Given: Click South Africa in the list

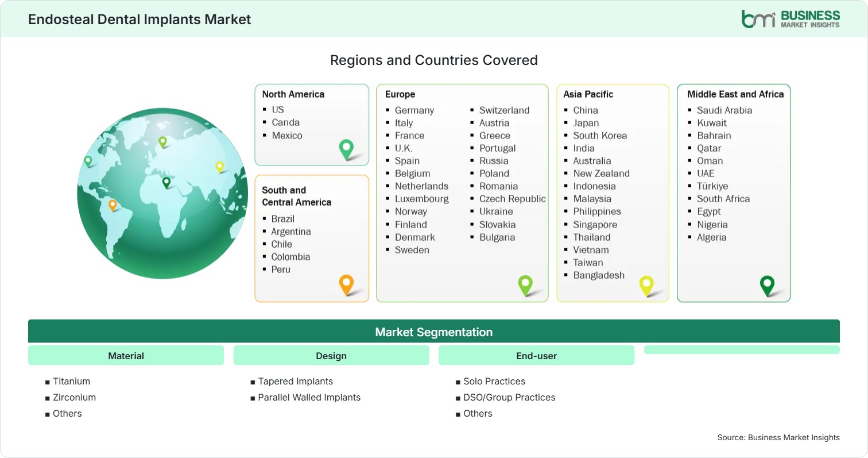Looking at the screenshot, I should click(723, 198).
